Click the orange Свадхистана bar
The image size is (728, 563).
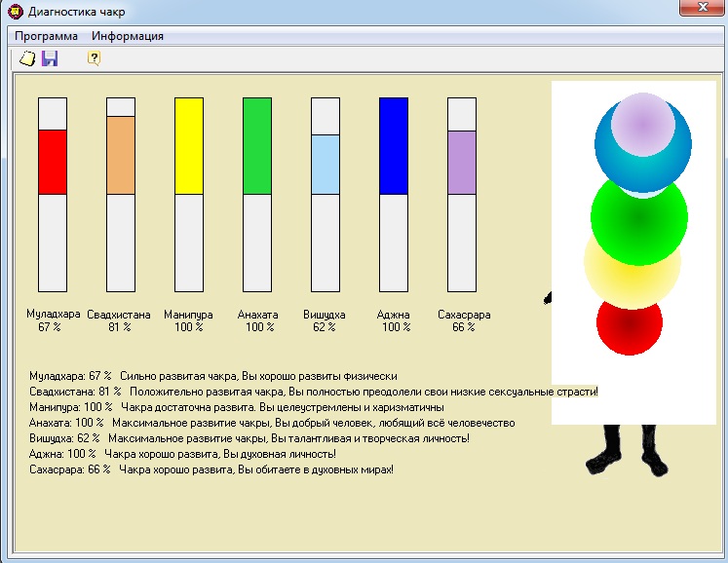[x=121, y=155]
